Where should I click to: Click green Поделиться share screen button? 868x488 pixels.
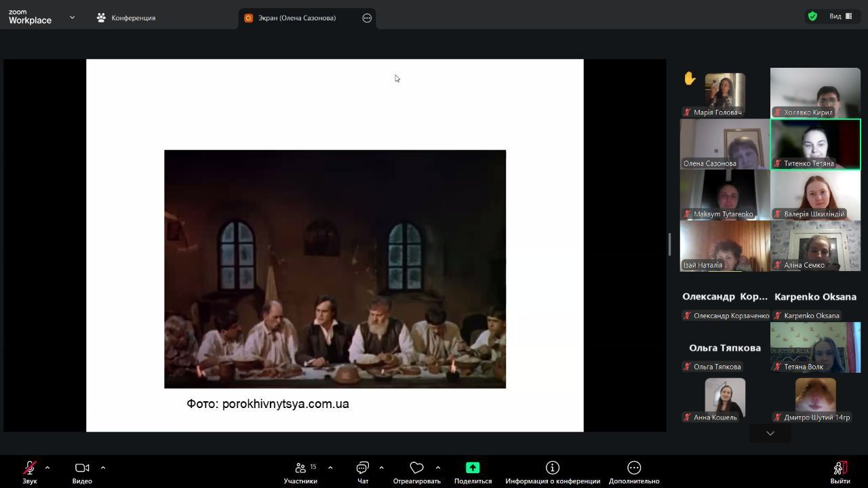473,471
